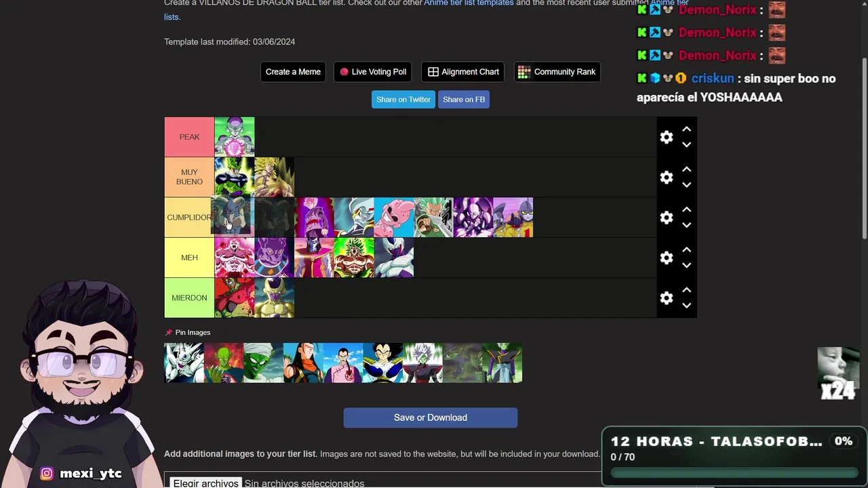Click the page vertical scrollbar

pos(864,147)
